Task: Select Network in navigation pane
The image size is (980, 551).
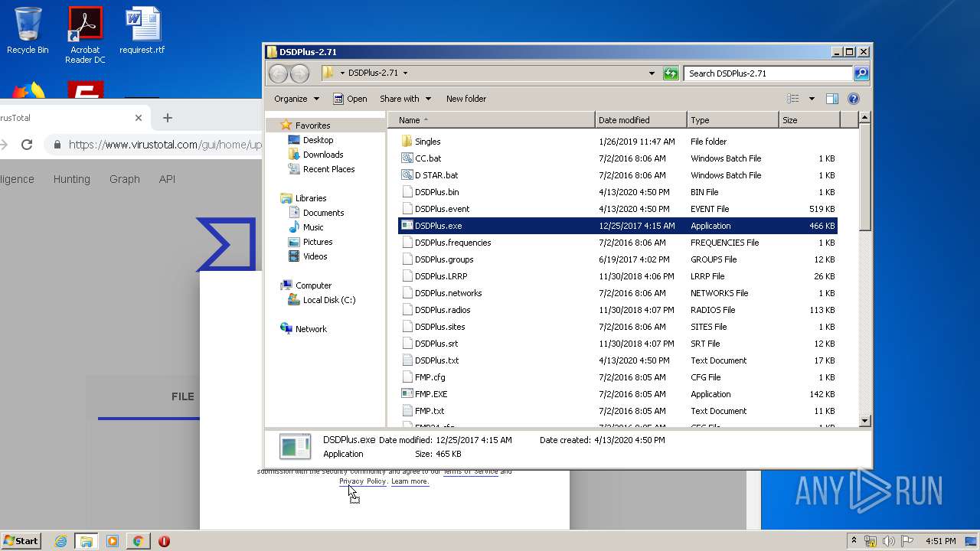Action: [311, 329]
